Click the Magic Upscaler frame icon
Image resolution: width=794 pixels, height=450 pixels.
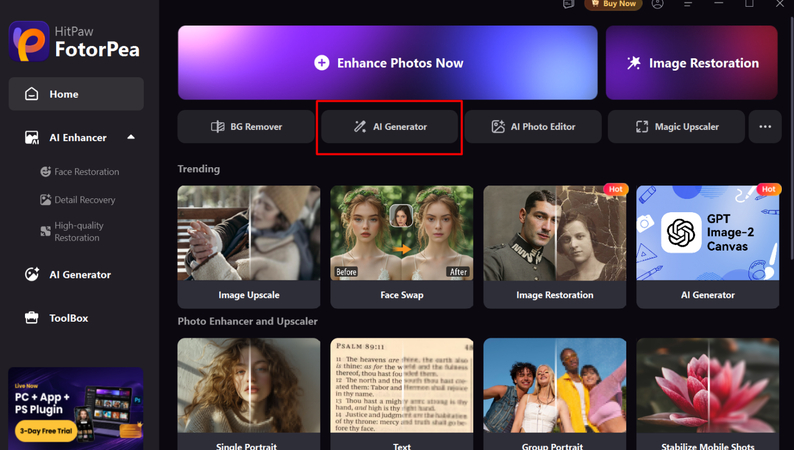[642, 127]
